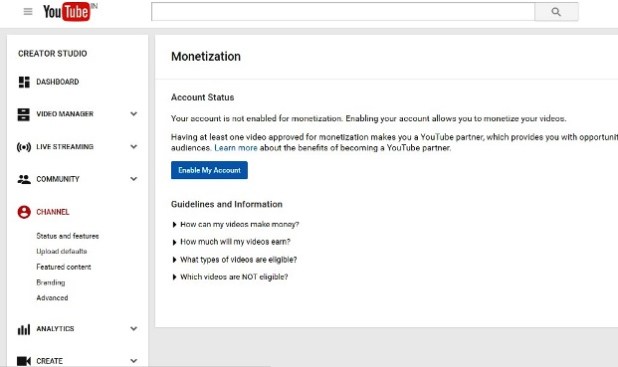Click the Account Status heading
This screenshot has height=367, width=618.
point(203,97)
